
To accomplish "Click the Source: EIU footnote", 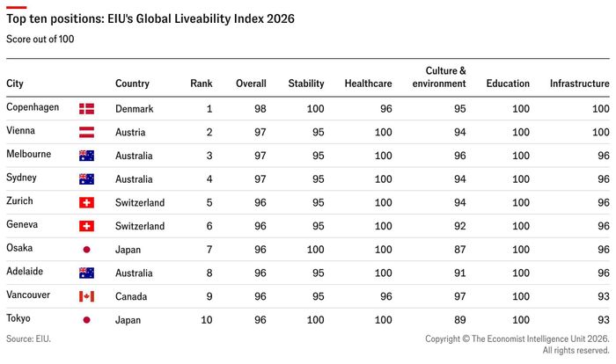I will tap(29, 339).
